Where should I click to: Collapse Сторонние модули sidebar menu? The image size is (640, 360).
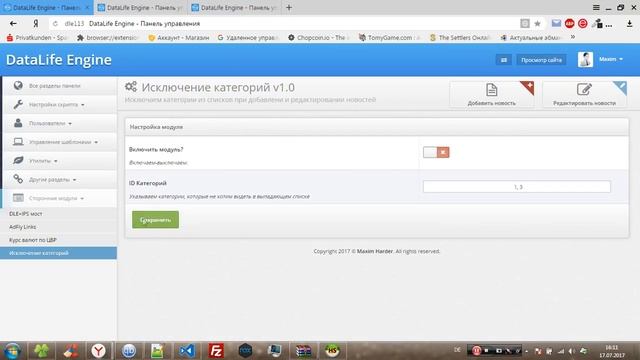click(x=56, y=198)
